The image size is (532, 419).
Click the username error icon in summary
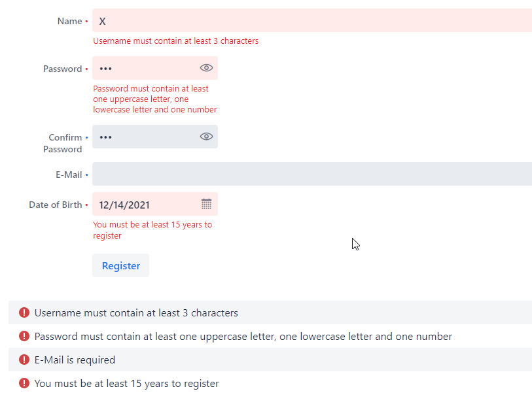[x=24, y=312]
